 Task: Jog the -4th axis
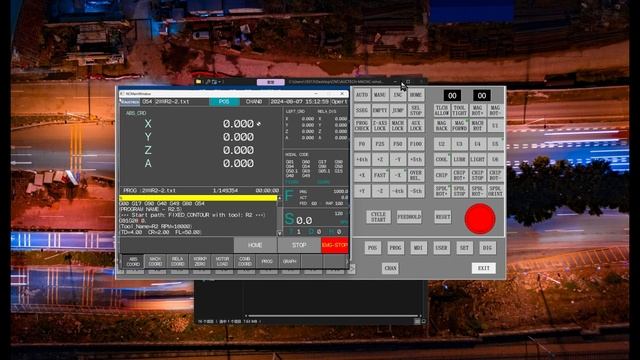tap(398, 191)
